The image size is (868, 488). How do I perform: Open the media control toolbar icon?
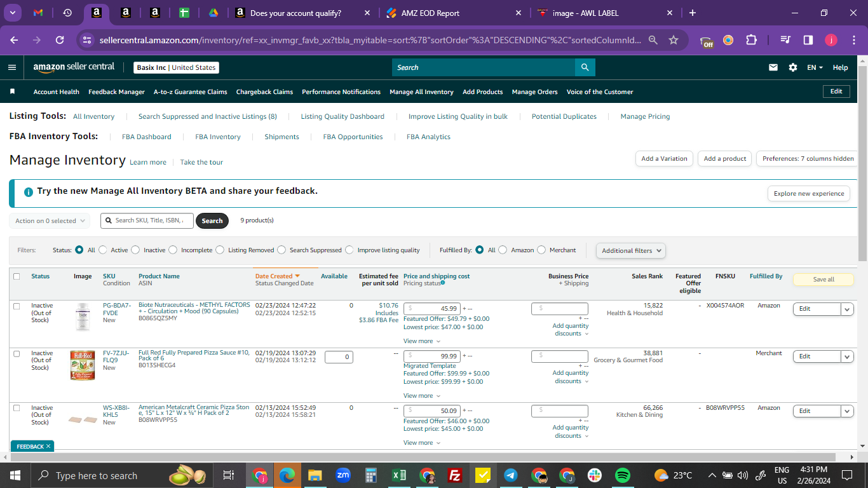pos(785,40)
